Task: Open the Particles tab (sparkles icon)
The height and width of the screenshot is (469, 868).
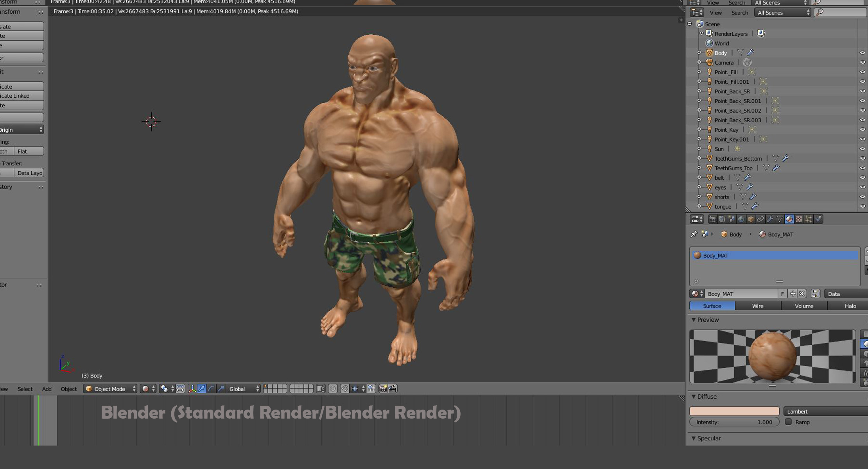Action: [x=809, y=219]
